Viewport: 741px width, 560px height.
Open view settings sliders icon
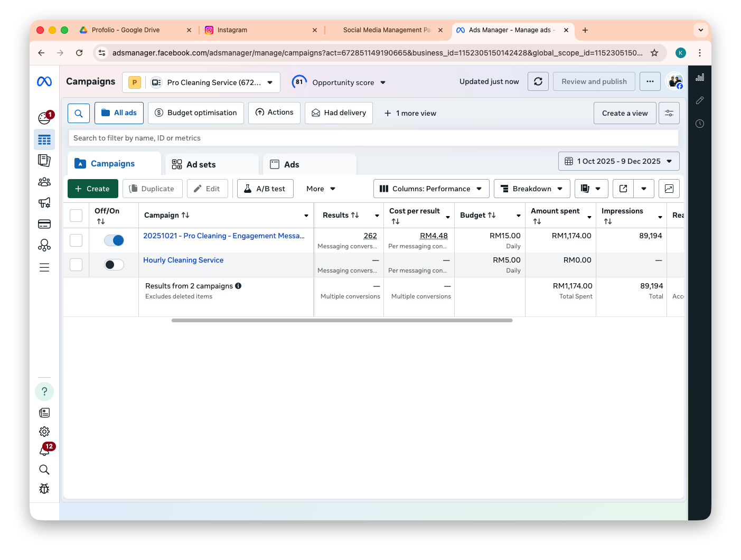point(669,113)
